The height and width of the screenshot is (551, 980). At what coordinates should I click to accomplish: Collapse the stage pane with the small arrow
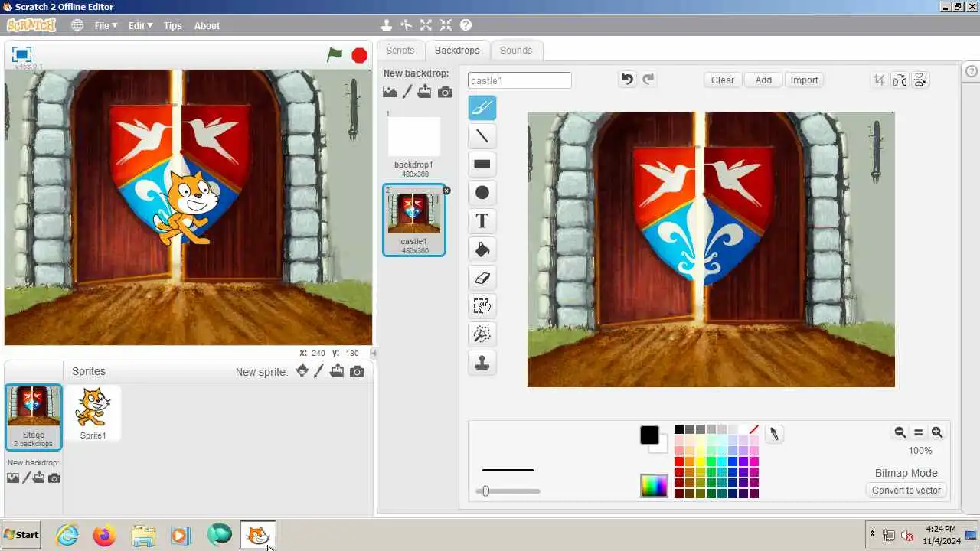(374, 353)
